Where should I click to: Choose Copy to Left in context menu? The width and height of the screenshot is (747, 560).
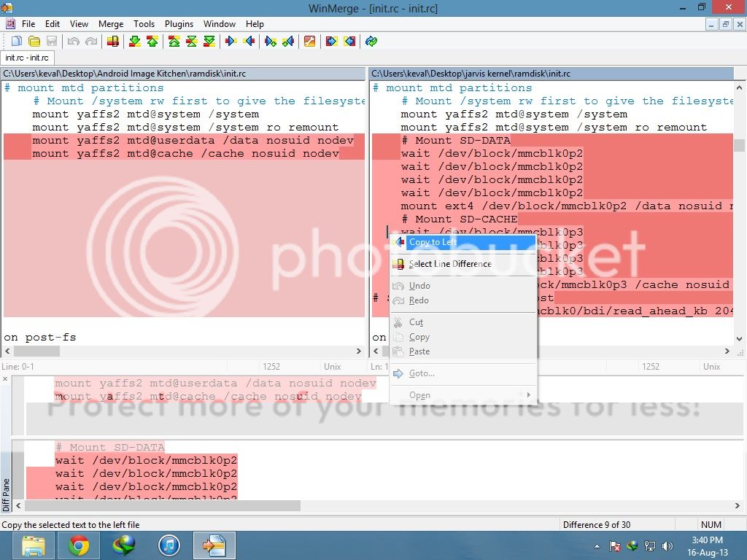463,242
